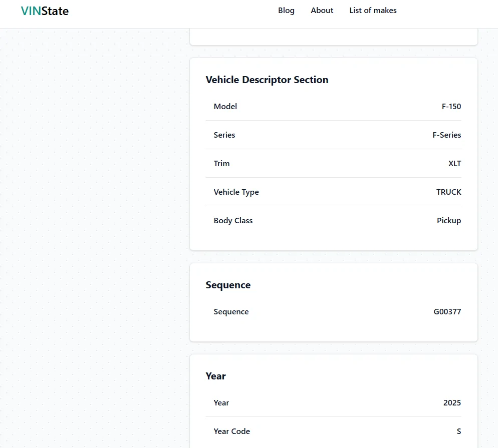498x448 pixels.
Task: Open the Blog page
Action: pos(286,11)
